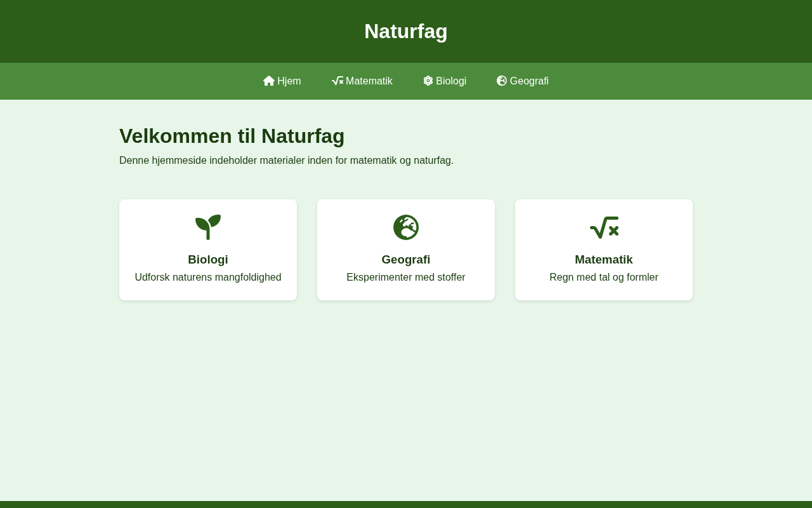Click the seedling icon on the Biologi card
This screenshot has width=812, height=508.
coord(208,227)
